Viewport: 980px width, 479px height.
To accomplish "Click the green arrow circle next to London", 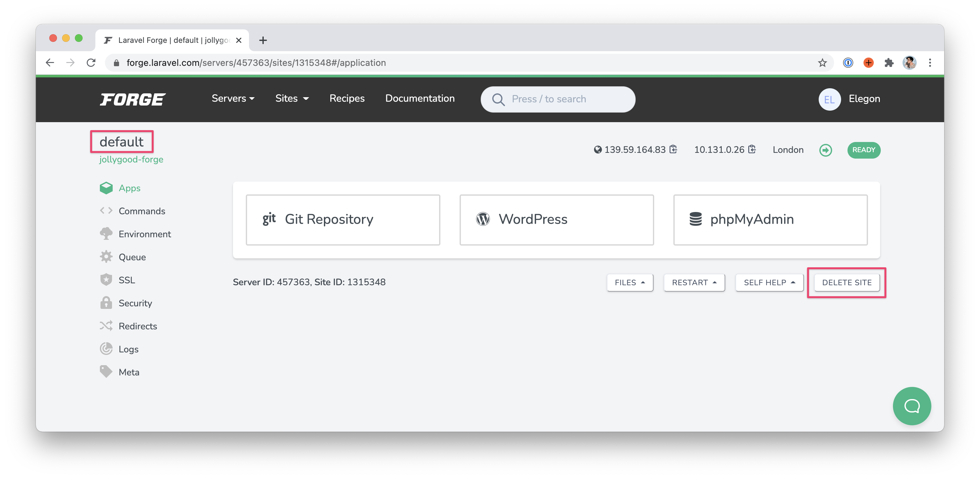I will [825, 150].
